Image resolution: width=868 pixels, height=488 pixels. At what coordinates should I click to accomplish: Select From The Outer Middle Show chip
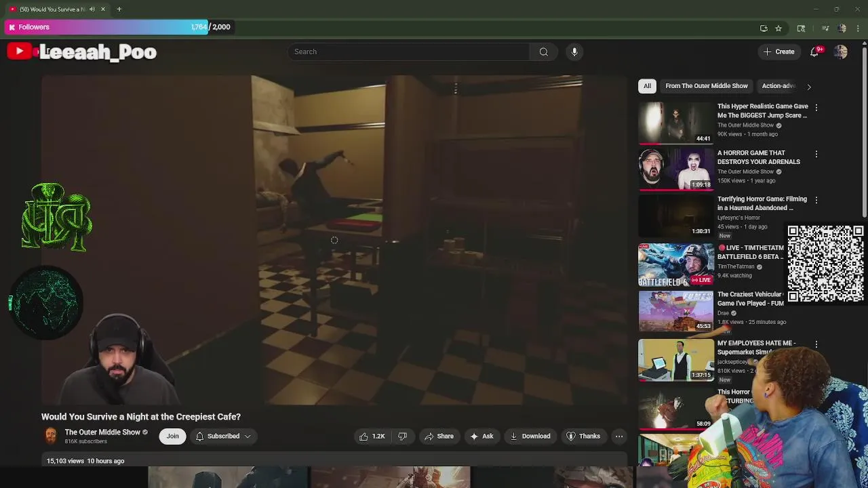click(707, 86)
